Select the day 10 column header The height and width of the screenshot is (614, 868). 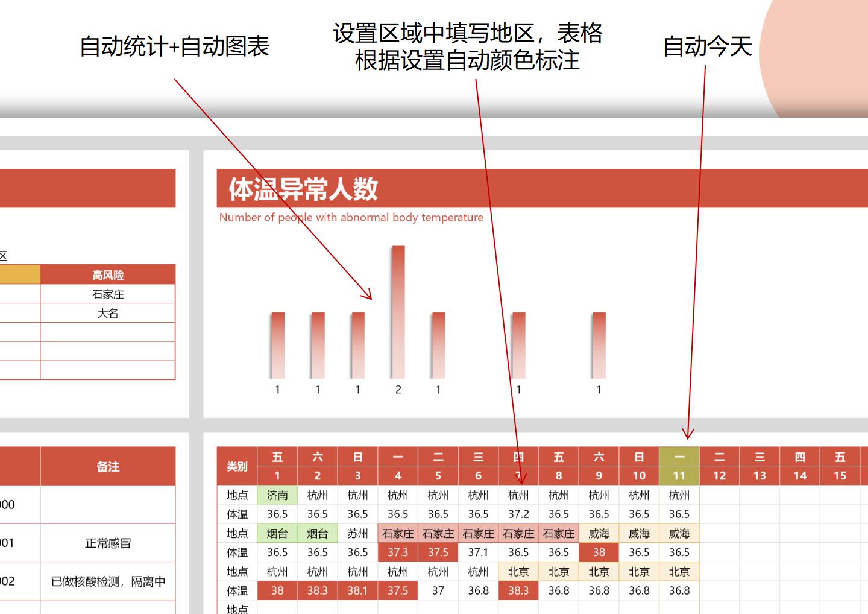[639, 476]
